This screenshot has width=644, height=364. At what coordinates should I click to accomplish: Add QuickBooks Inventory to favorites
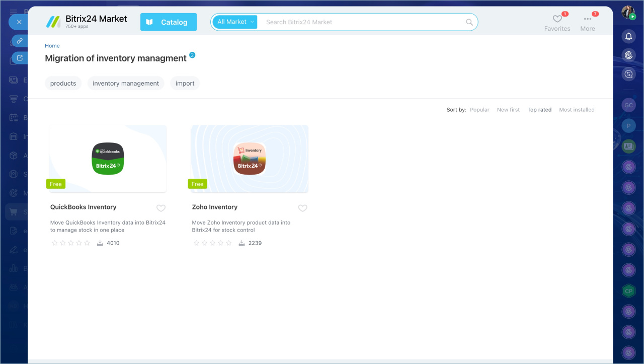click(x=161, y=208)
